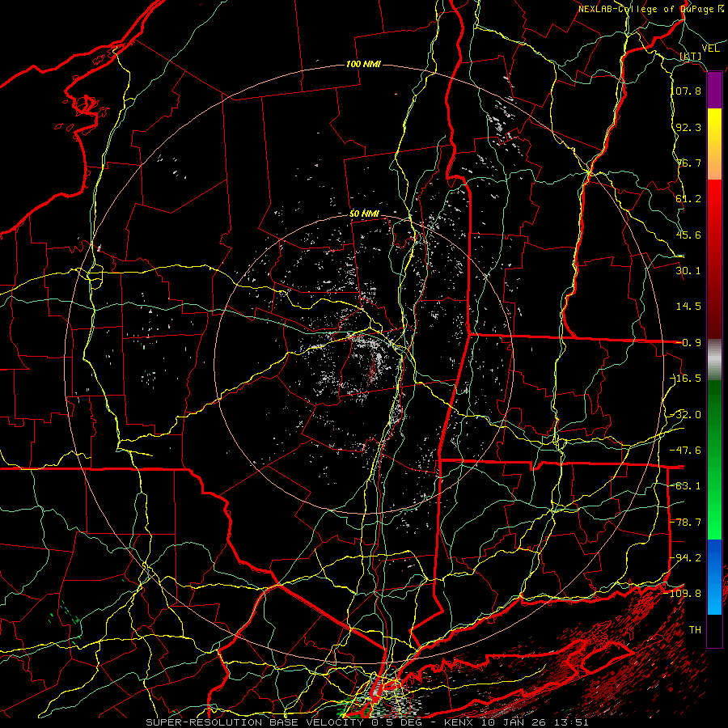Click the 50 NMI range ring label
Viewport: 728px width, 728px height.
point(365,214)
